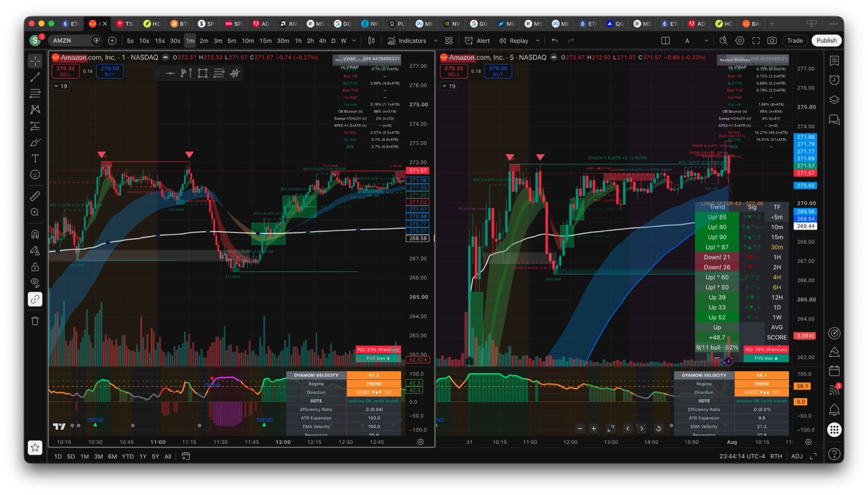The width and height of the screenshot is (868, 495).
Task: Select the crosshair cursor tool
Action: tap(35, 61)
